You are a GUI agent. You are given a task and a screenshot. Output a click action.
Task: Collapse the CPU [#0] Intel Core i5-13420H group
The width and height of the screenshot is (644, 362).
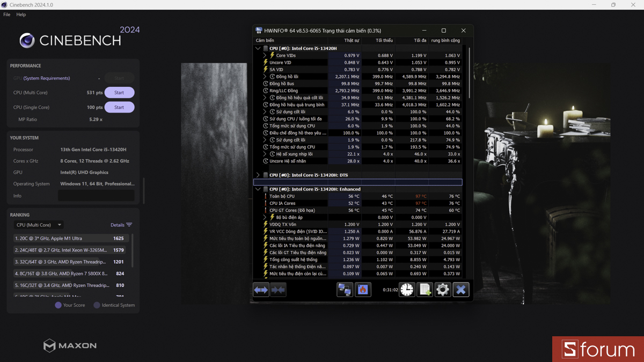258,48
